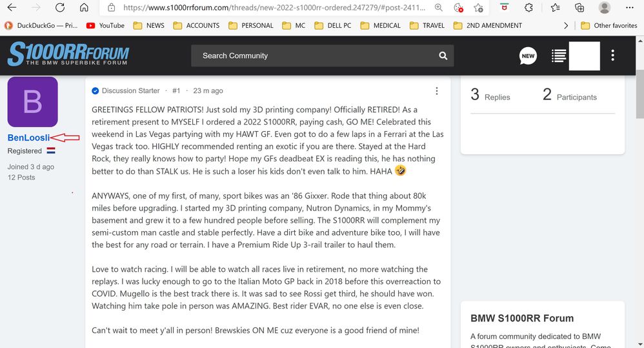This screenshot has width=644, height=348.
Task: Click the Discussion Starter checkmark badge
Action: tap(96, 91)
